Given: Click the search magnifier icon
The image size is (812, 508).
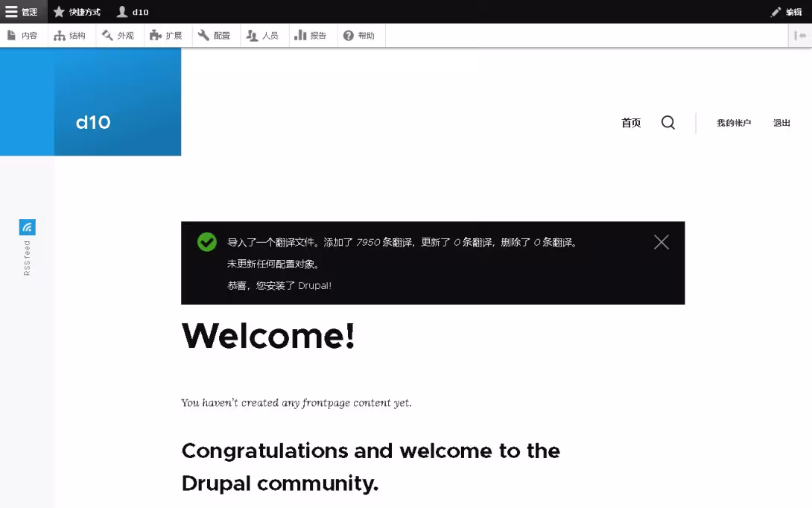Looking at the screenshot, I should [x=667, y=122].
